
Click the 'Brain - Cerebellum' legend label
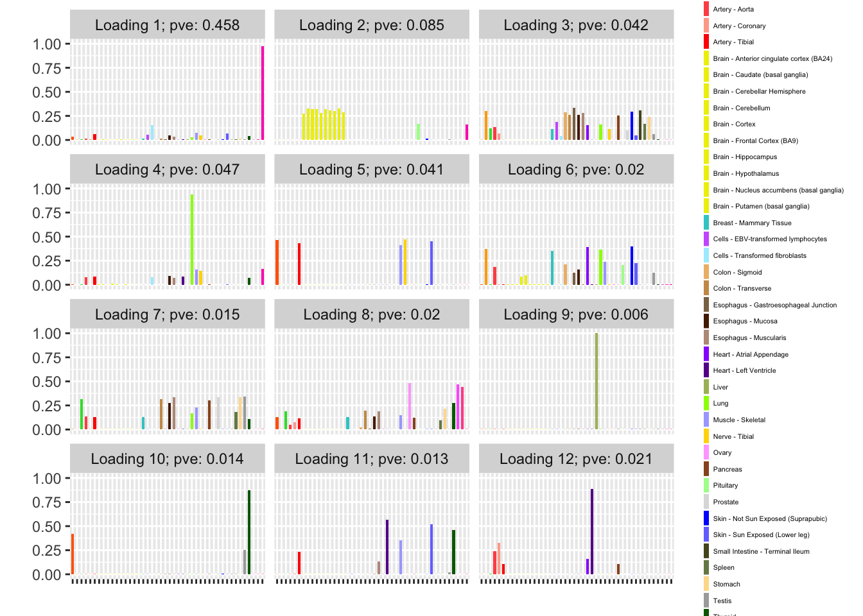(741, 108)
